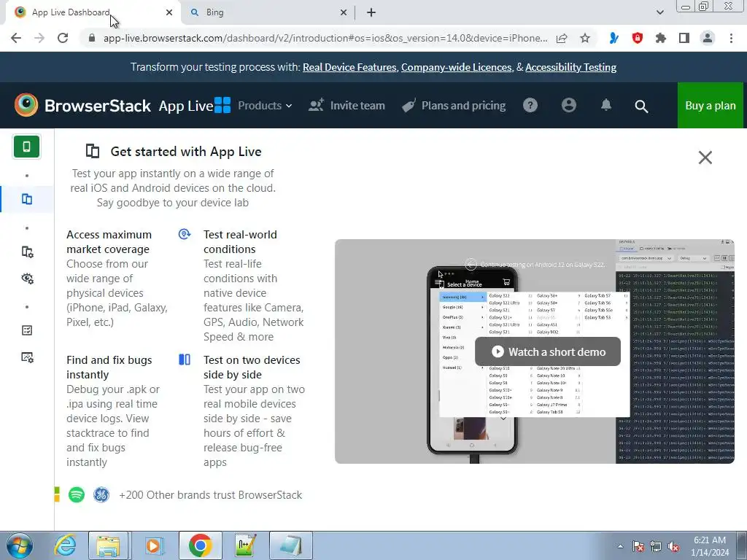This screenshot has height=560, width=747.
Task: Open the product grid icon beside App Live
Action: 222,105
